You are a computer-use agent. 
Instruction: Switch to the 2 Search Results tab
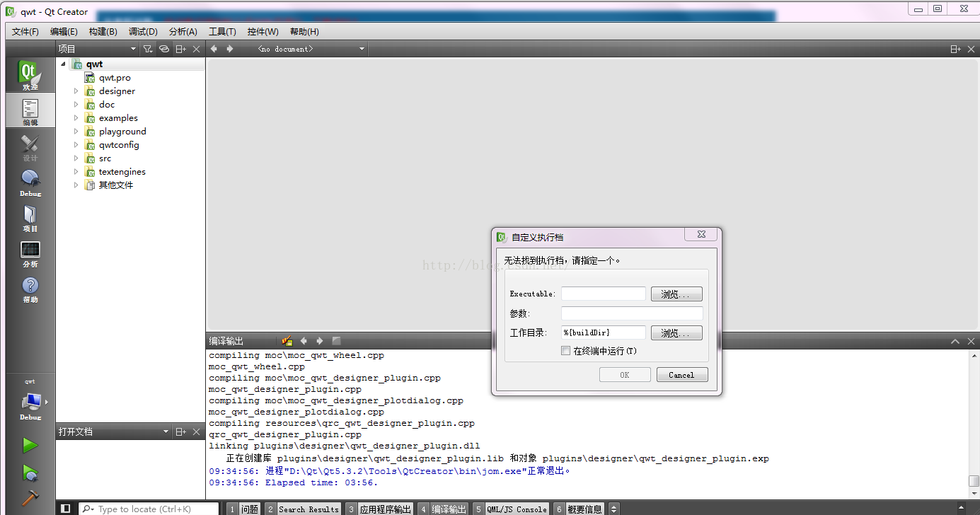[303, 509]
